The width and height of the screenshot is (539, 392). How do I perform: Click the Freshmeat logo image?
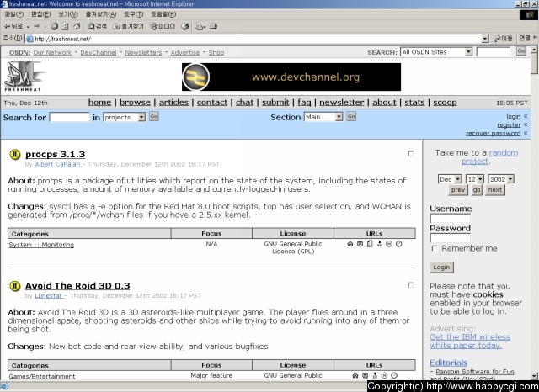point(24,76)
